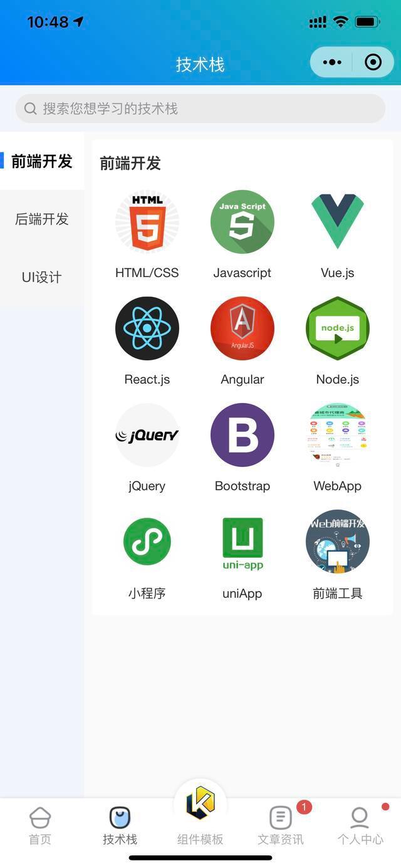Open the 前端工具 circular thumbnail

click(x=338, y=541)
